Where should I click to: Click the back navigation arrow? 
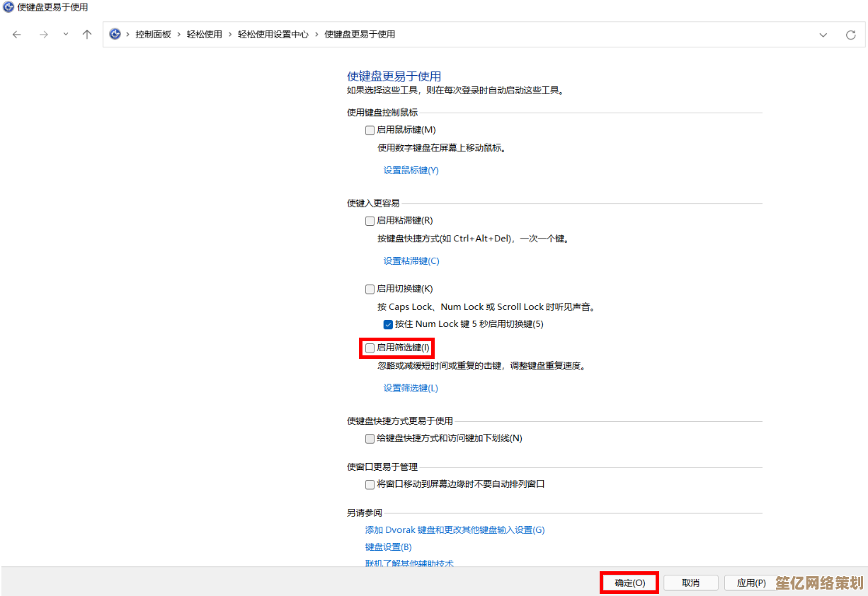(x=17, y=35)
